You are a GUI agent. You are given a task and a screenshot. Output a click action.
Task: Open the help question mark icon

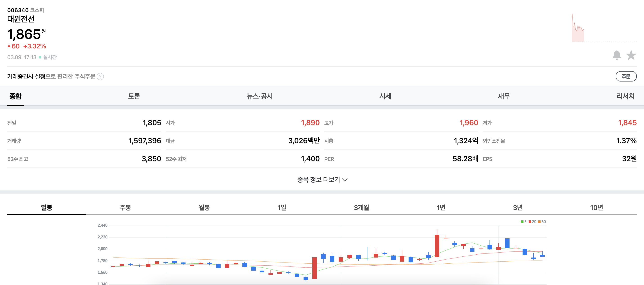point(100,77)
